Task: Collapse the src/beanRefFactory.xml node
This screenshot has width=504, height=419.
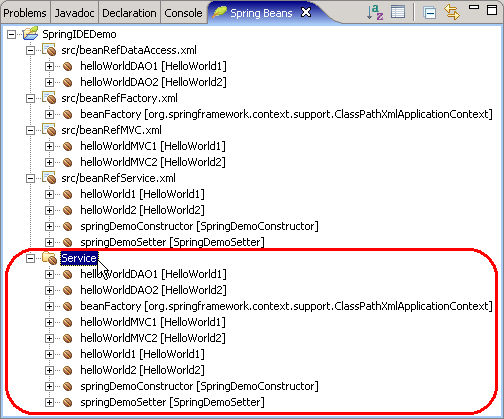Action: [30, 98]
